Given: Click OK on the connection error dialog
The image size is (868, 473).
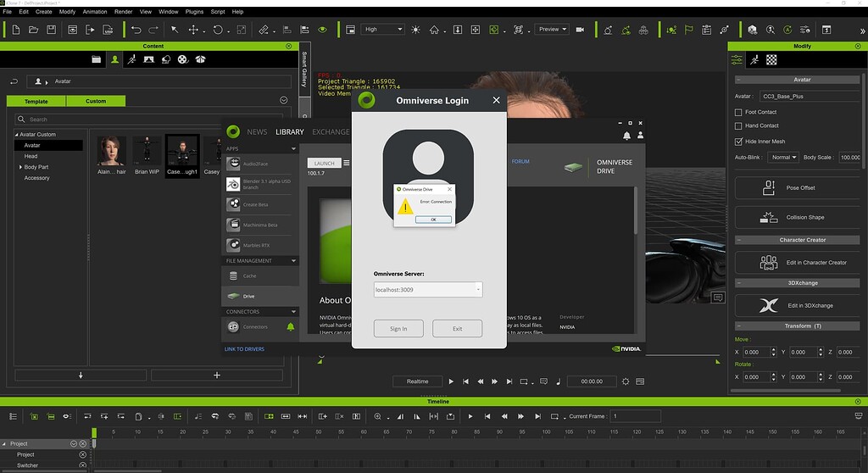Looking at the screenshot, I should 433,219.
